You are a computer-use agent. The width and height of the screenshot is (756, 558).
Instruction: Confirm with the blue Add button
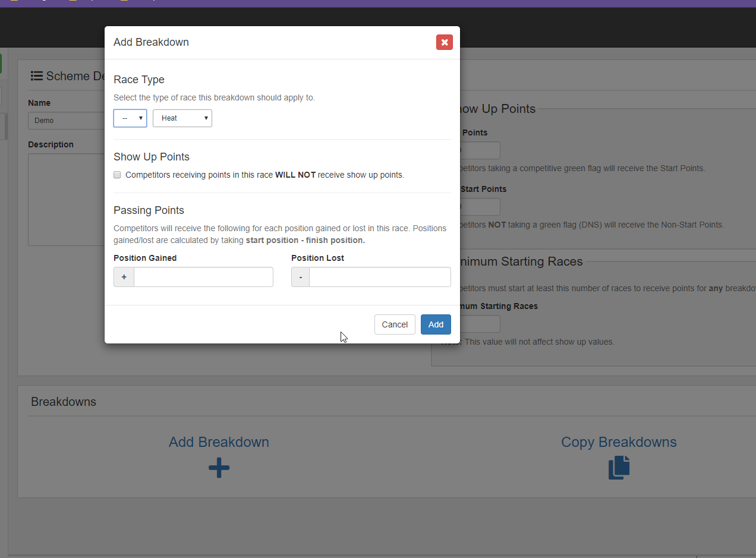point(436,324)
